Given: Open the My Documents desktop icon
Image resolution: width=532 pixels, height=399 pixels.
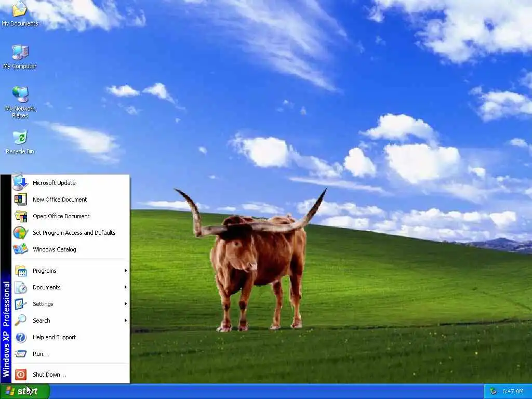Looking at the screenshot, I should (20, 14).
